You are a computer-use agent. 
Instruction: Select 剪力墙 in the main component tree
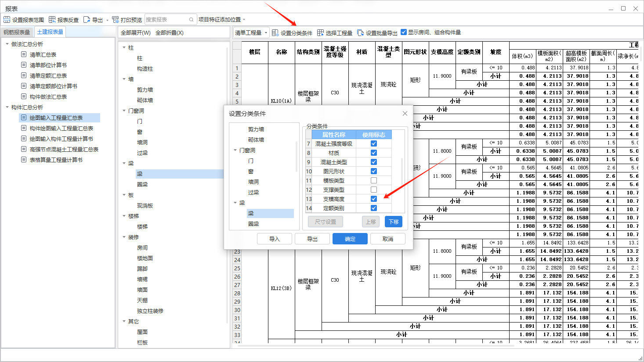(x=145, y=90)
